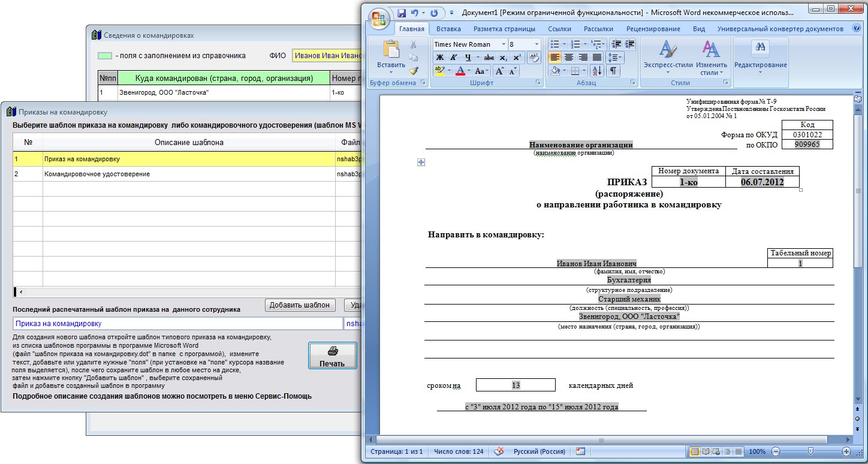The image size is (868, 464).
Task: Toggle bold Ж formatting
Action: pyautogui.click(x=440, y=58)
